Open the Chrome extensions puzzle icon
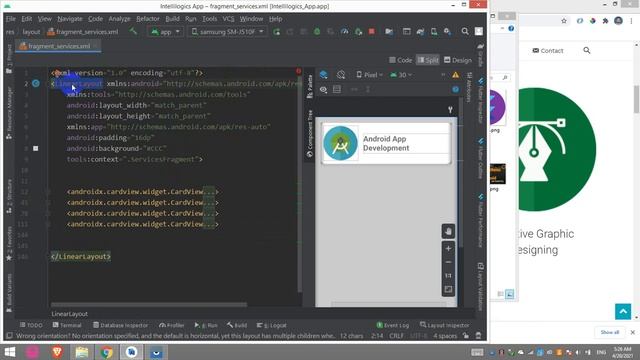640x360 pixels. 605,21
